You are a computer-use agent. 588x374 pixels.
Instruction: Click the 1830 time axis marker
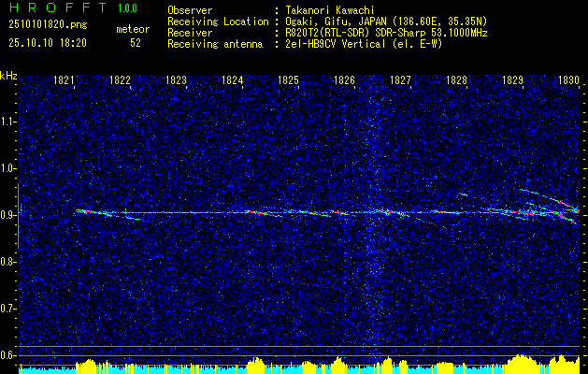(568, 80)
